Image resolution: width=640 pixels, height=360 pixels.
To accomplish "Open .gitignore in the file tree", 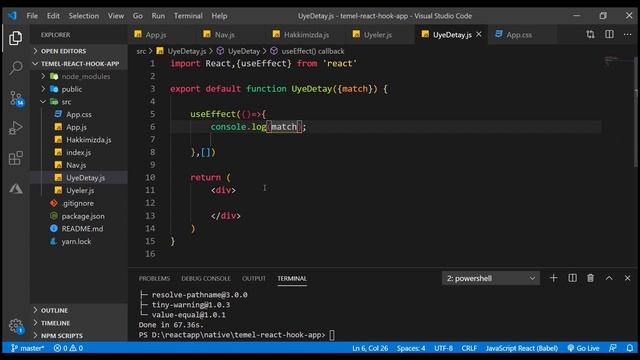I will coord(79,203).
